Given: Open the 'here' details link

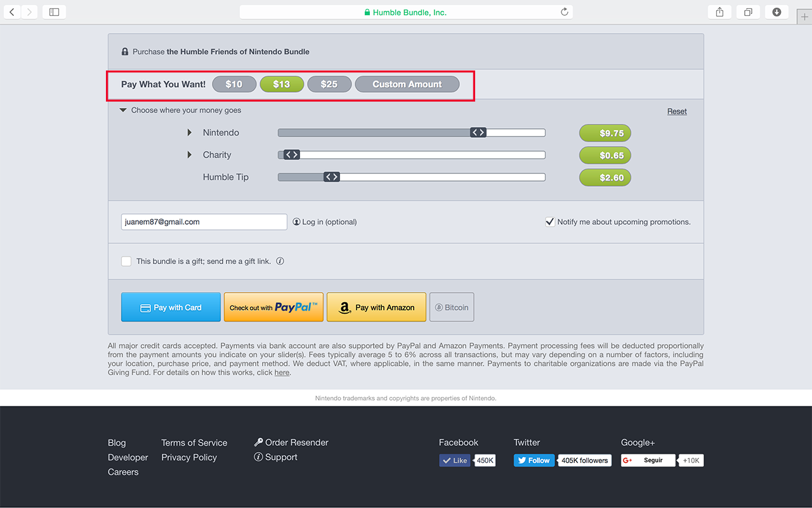Looking at the screenshot, I should click(x=282, y=373).
